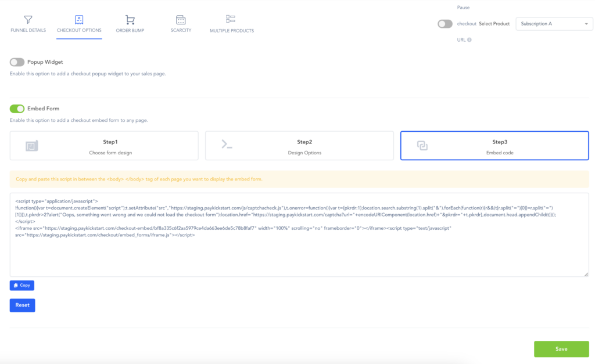
Task: Click the Order Bump cart icon
Action: tap(130, 20)
